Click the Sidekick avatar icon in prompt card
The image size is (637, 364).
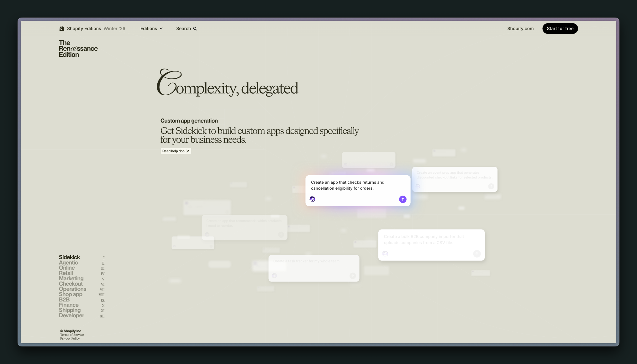312,199
